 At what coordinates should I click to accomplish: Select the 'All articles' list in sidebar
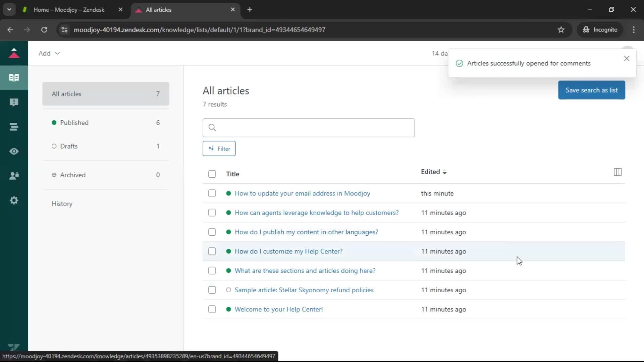coord(106,94)
